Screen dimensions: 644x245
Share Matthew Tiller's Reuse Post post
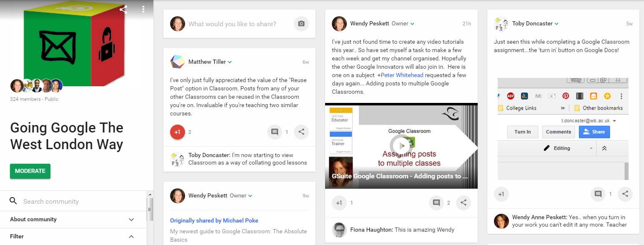click(x=301, y=132)
